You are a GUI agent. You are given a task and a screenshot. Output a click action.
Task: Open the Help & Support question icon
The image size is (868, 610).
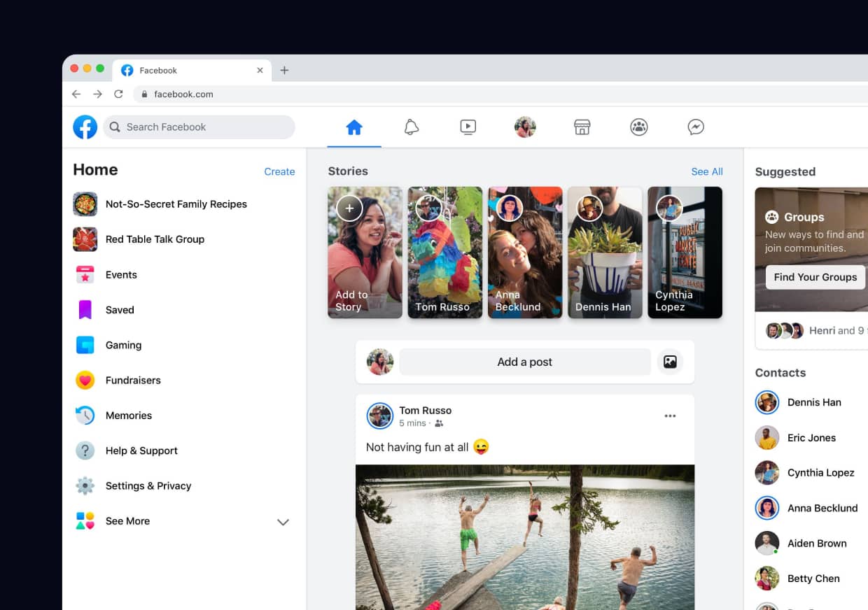point(85,451)
